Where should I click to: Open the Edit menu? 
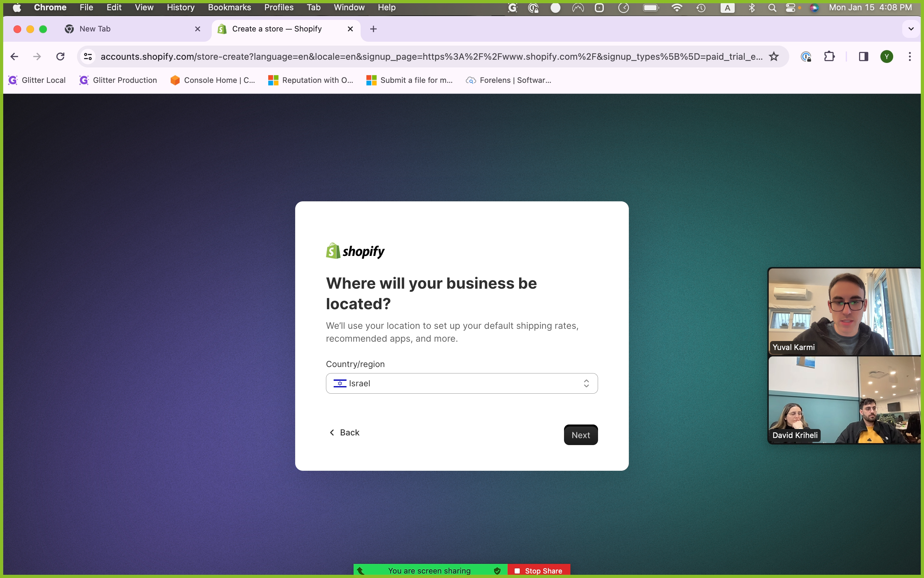[114, 8]
